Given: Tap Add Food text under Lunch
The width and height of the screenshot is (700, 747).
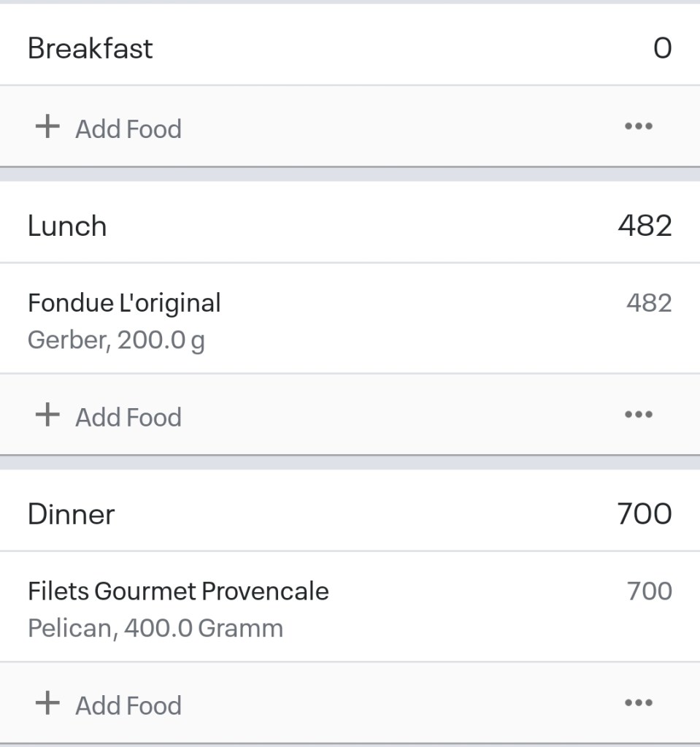Looking at the screenshot, I should pos(128,418).
